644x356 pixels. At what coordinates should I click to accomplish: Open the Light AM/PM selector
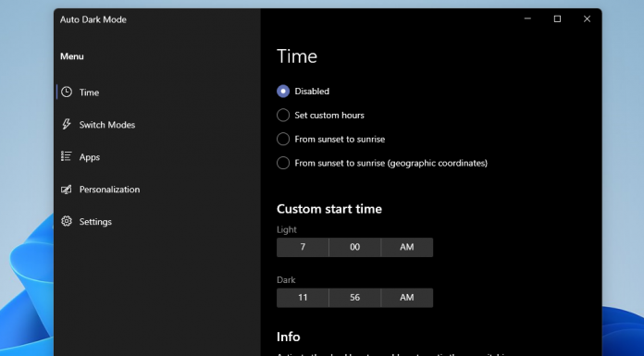(x=407, y=247)
